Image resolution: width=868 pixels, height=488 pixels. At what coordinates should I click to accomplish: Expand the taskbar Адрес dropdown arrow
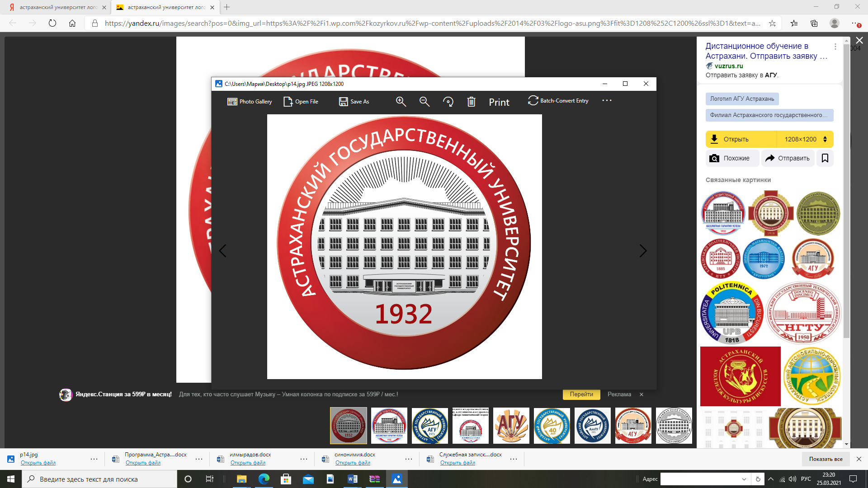pyautogui.click(x=744, y=479)
